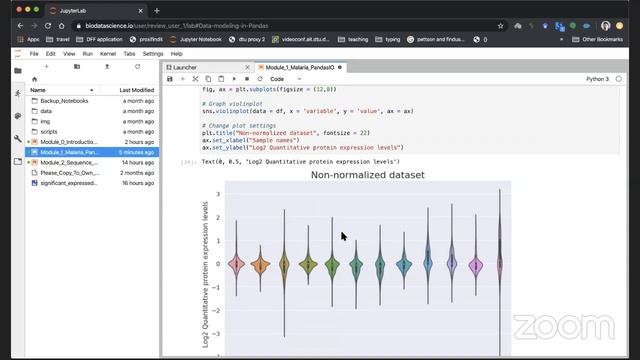
Task: Go back in browser
Action: tap(20, 26)
